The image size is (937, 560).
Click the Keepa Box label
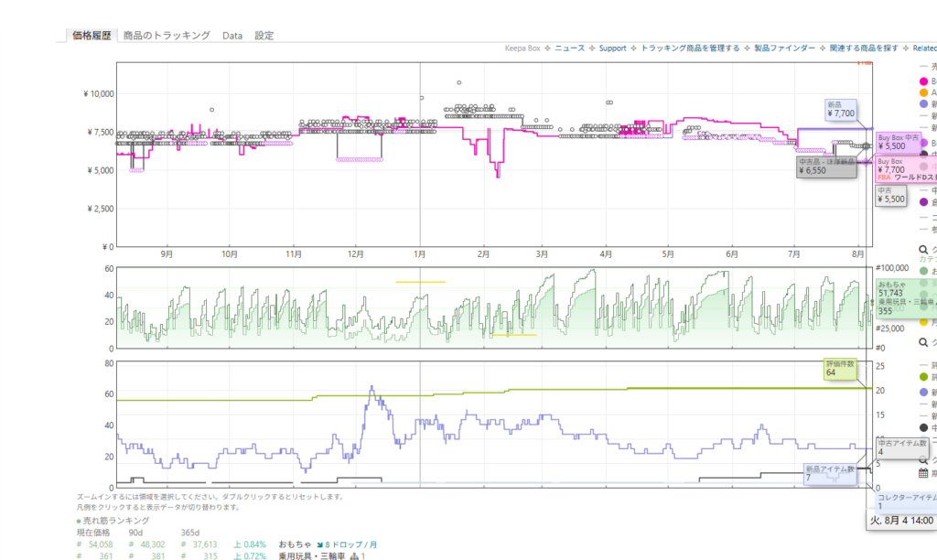pos(522,48)
